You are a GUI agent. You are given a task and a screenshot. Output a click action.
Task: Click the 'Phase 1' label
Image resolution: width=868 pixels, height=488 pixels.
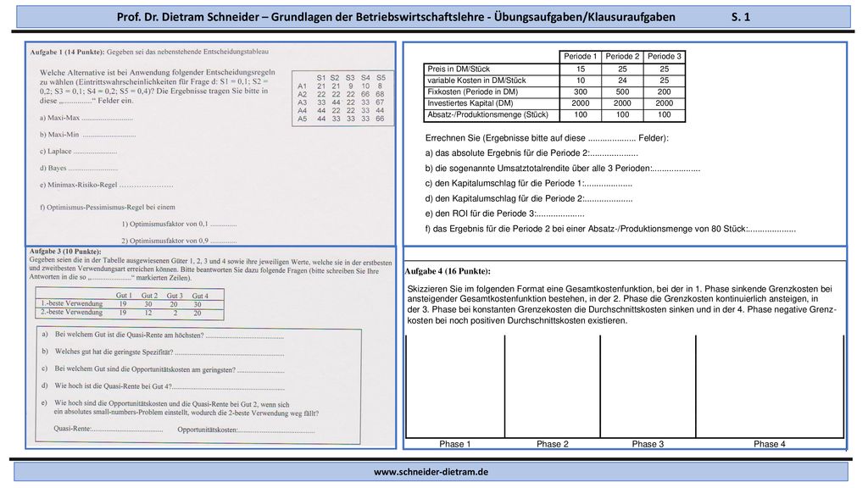[x=455, y=444]
